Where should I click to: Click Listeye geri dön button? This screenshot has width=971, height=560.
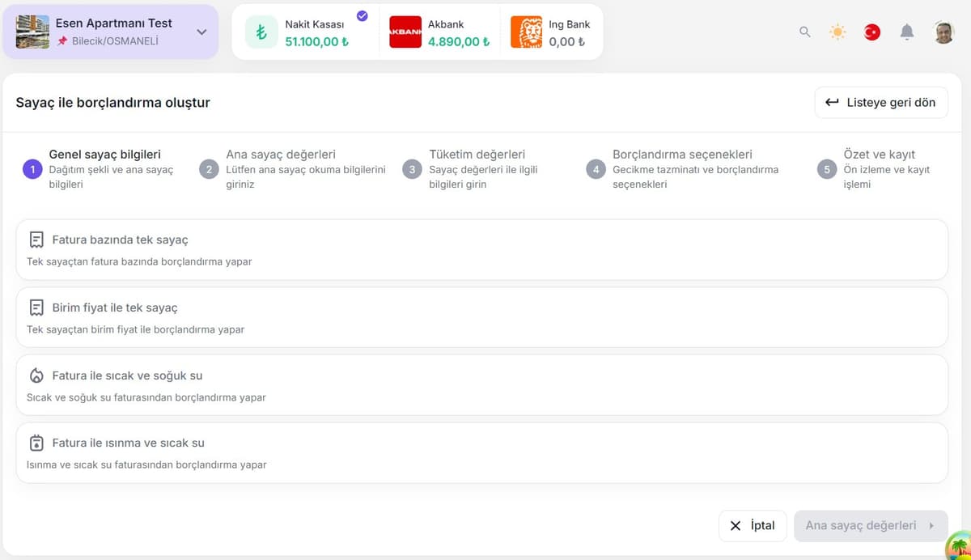[x=880, y=103]
